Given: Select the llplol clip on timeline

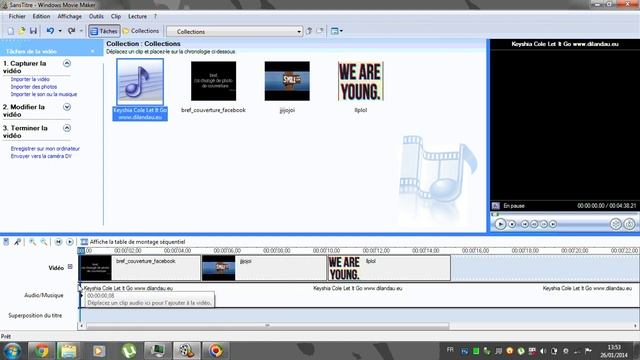Looking at the screenshot, I should [389, 268].
